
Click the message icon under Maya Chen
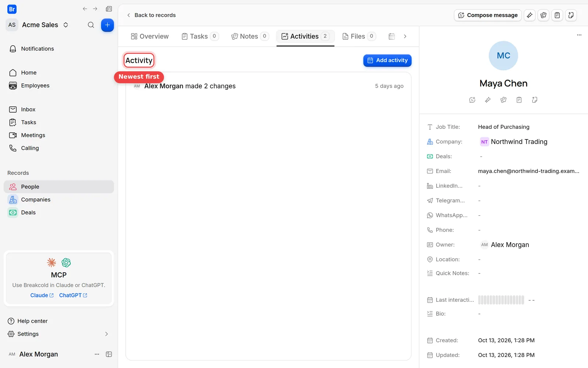point(472,100)
